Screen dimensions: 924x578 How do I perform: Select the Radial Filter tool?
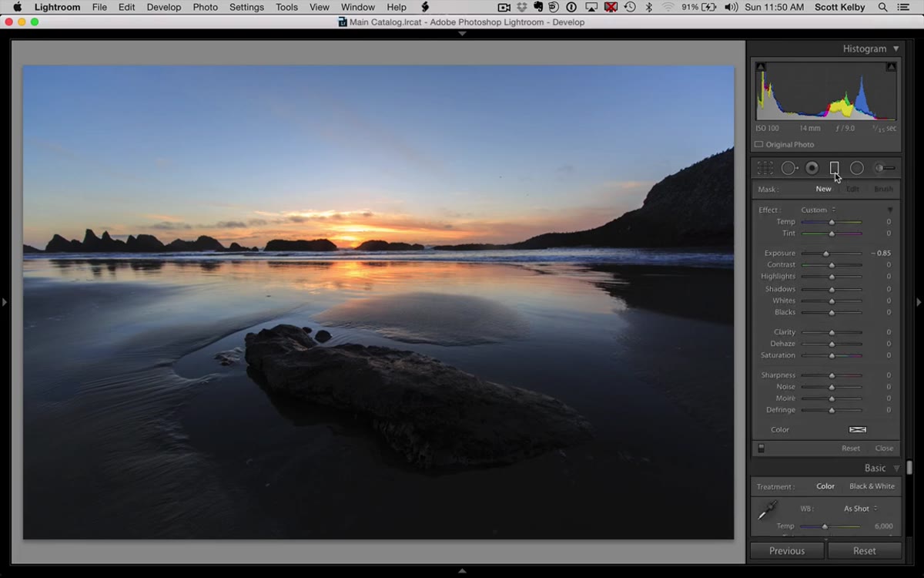(x=856, y=168)
